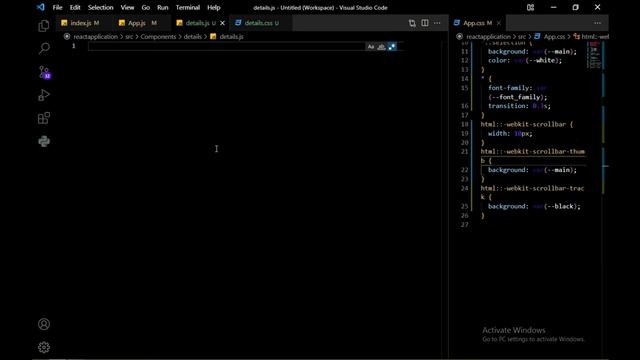
Task: Expand the App.css file breadcrumb
Action: (554, 37)
